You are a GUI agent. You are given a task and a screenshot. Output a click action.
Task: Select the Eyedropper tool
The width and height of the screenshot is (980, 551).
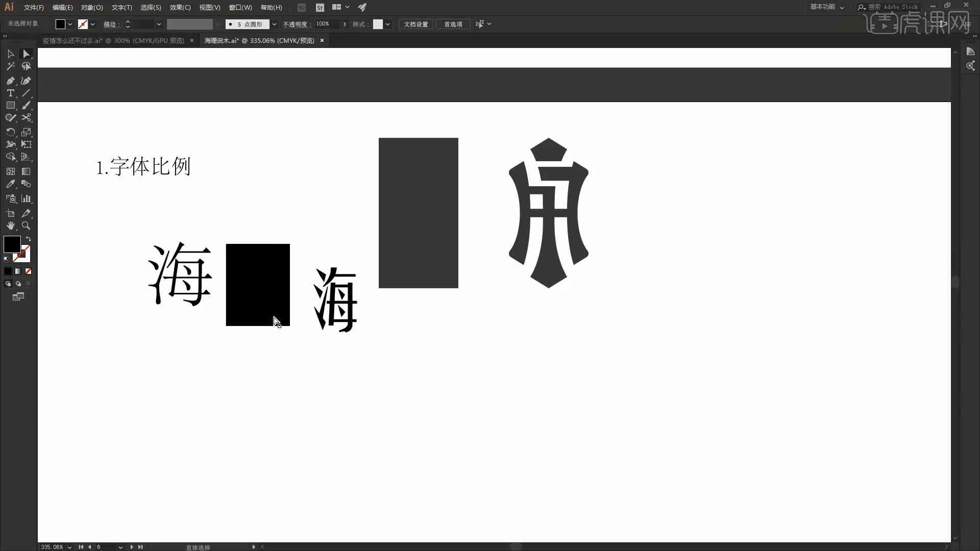pyautogui.click(x=10, y=184)
